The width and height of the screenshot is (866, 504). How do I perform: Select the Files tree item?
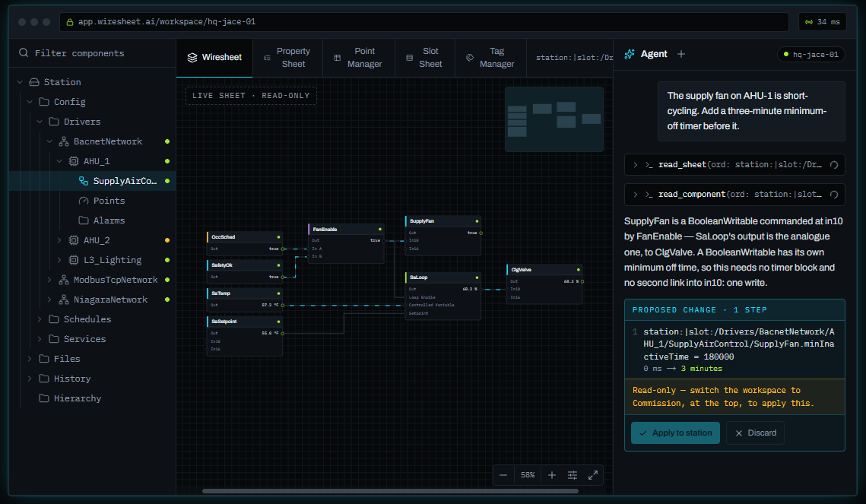[67, 359]
